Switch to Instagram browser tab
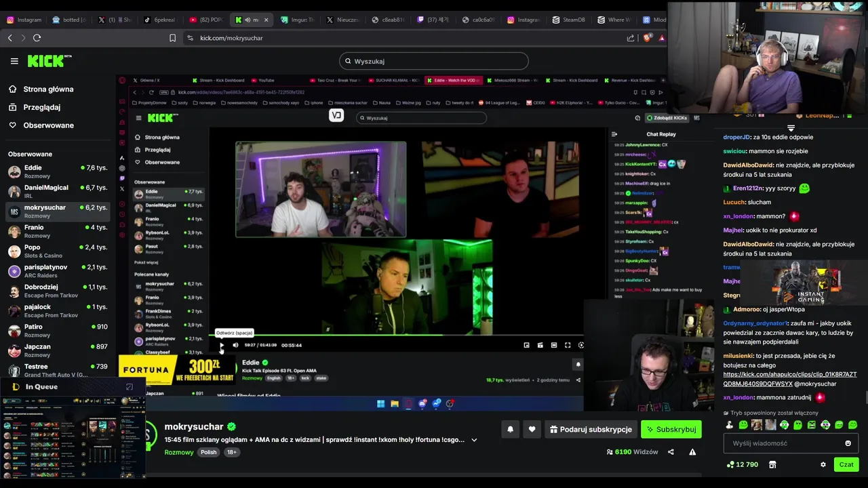Viewport: 868px width, 488px height. click(x=25, y=20)
